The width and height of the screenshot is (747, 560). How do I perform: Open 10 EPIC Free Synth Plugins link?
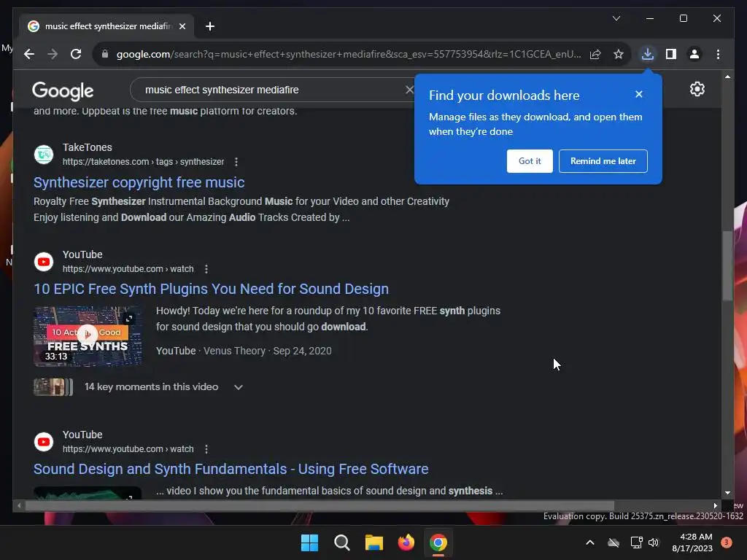pos(211,289)
